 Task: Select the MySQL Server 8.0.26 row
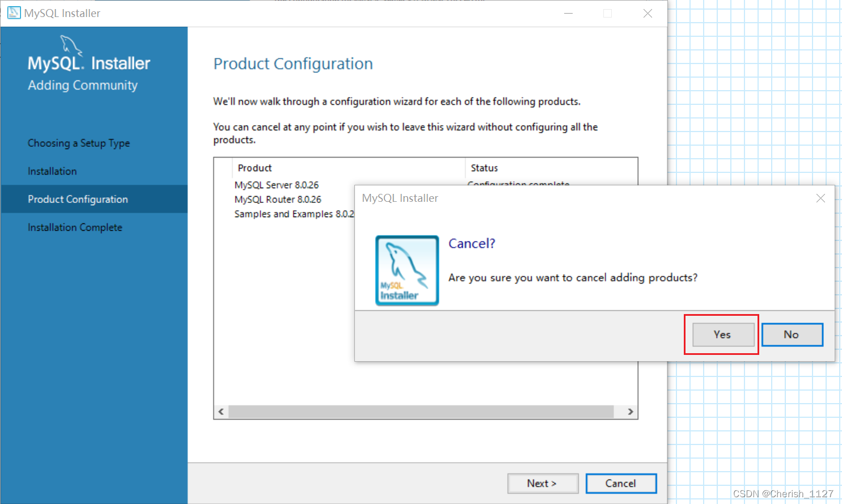(277, 185)
